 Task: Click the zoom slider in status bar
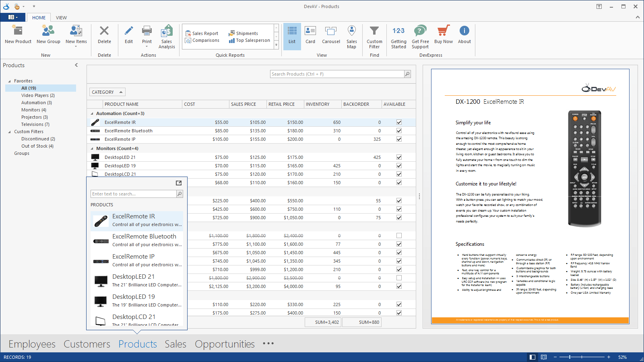582,357
